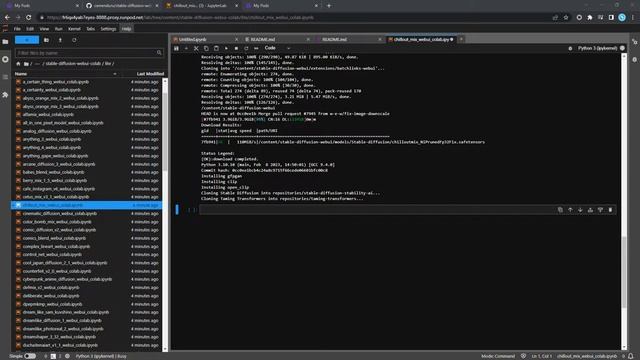Move the active cell up
The image size is (640, 360).
point(570,210)
